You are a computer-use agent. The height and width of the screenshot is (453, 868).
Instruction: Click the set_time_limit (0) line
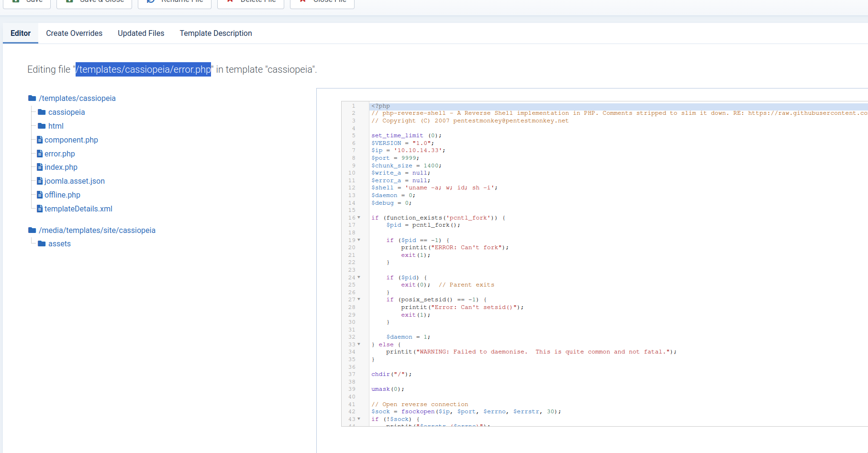coord(406,135)
